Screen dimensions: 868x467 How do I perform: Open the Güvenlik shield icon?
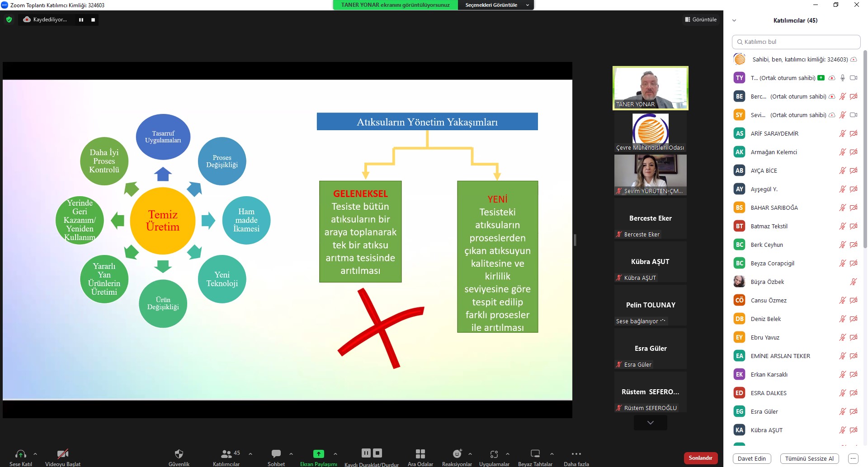tap(179, 454)
